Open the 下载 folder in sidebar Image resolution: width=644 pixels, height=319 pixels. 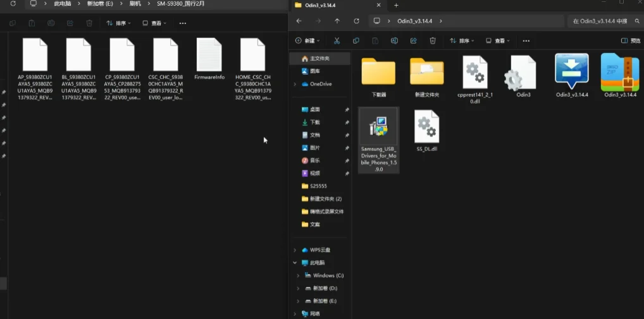pos(316,122)
